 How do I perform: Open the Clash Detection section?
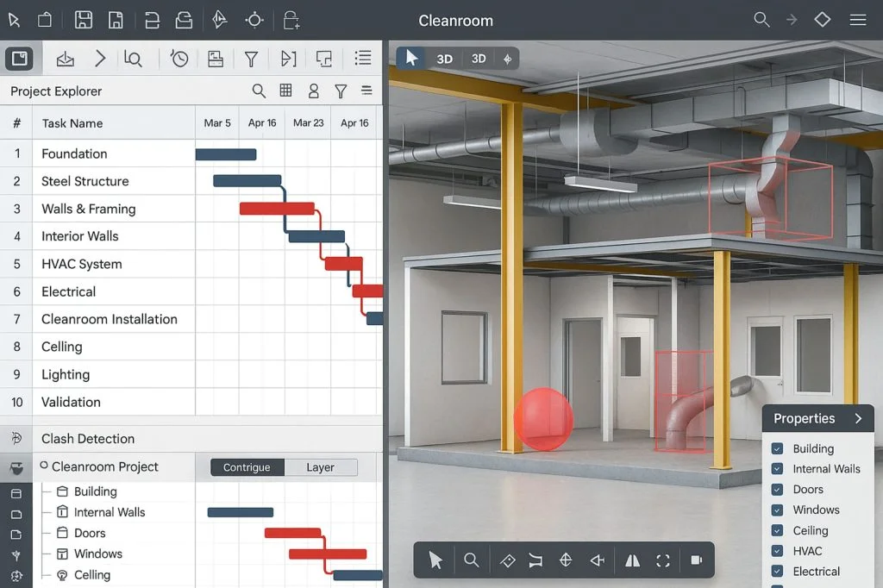tap(88, 439)
